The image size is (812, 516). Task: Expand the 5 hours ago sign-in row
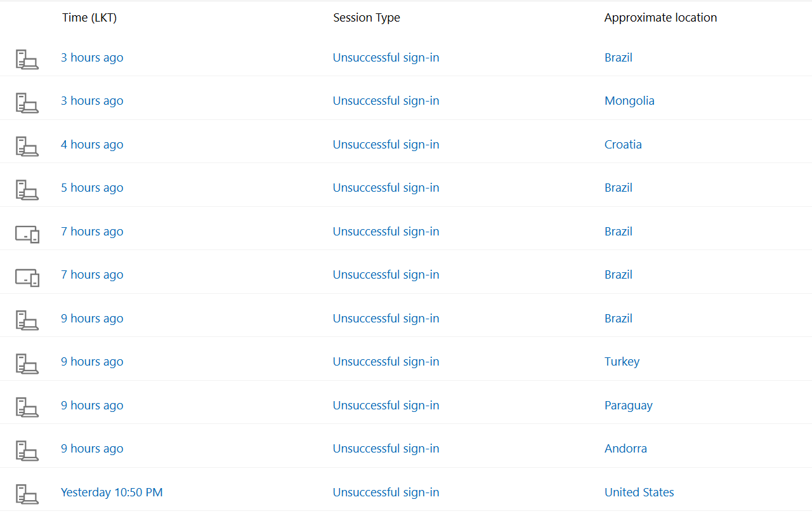(406, 187)
